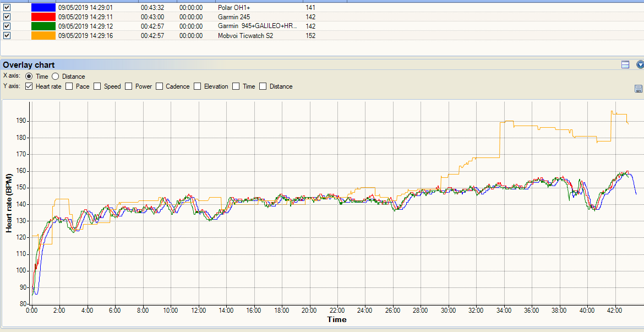
Task: Click start time 09/05/2019 14:29:11
Action: pyautogui.click(x=85, y=17)
